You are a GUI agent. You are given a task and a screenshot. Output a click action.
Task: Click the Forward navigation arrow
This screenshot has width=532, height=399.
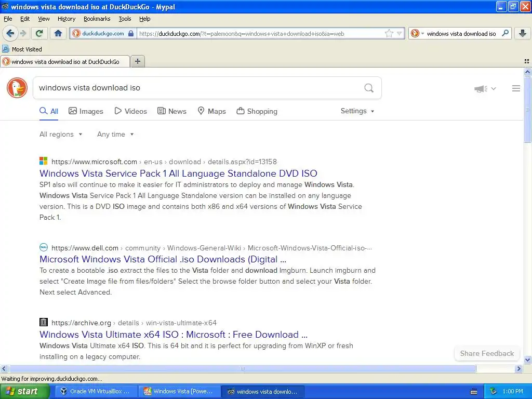pyautogui.click(x=23, y=33)
